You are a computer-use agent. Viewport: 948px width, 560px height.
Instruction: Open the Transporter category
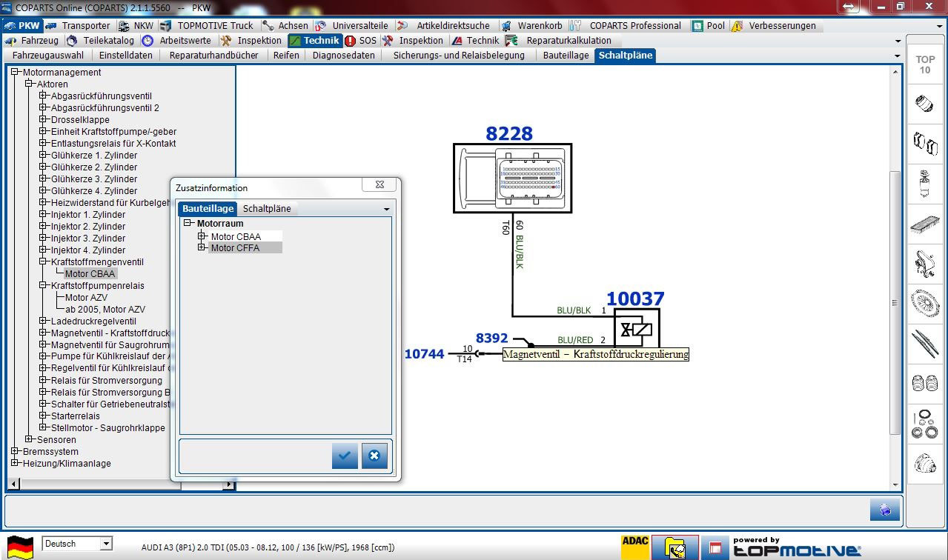(x=78, y=25)
